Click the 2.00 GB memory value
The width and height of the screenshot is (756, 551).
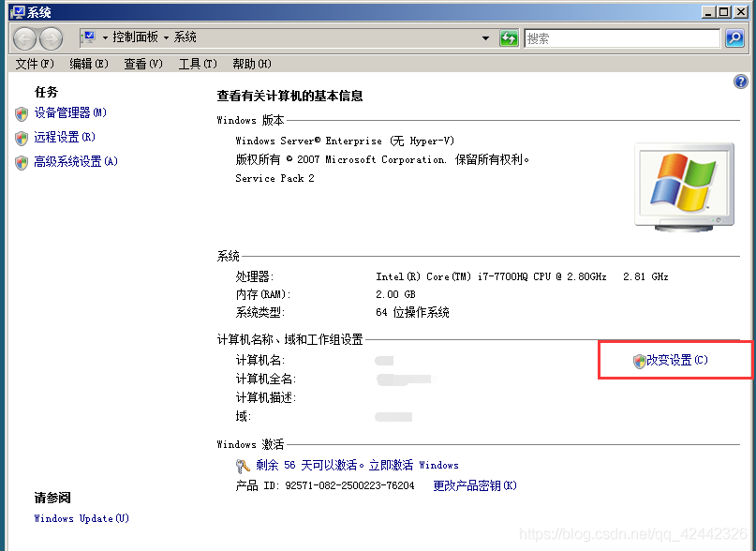click(x=395, y=294)
